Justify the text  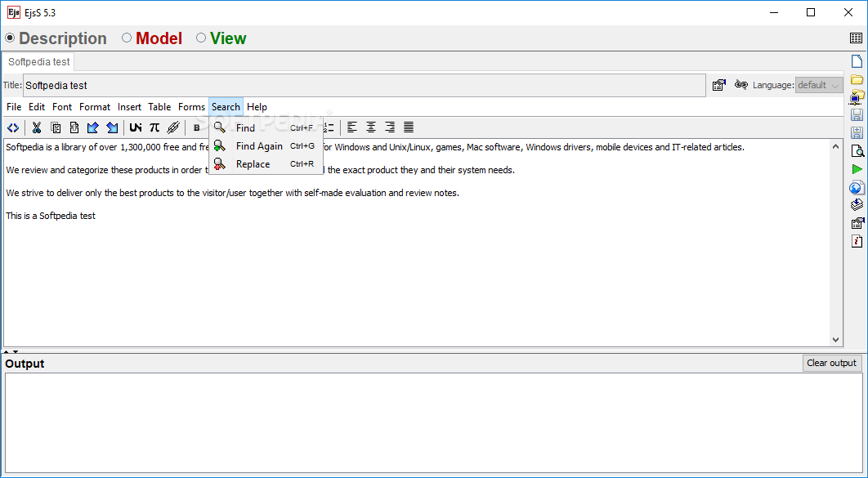click(409, 127)
